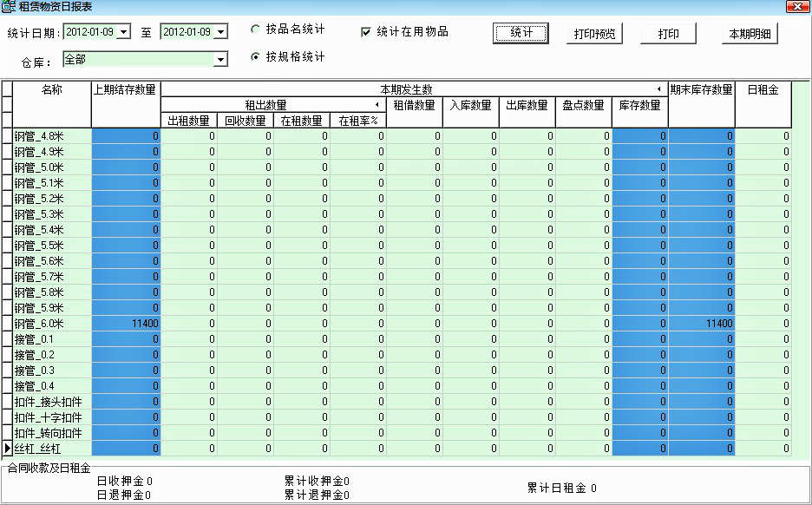Screen dimensions: 812x505
Task: Toggle the 统计在用物品 checkbox
Action: 365,32
